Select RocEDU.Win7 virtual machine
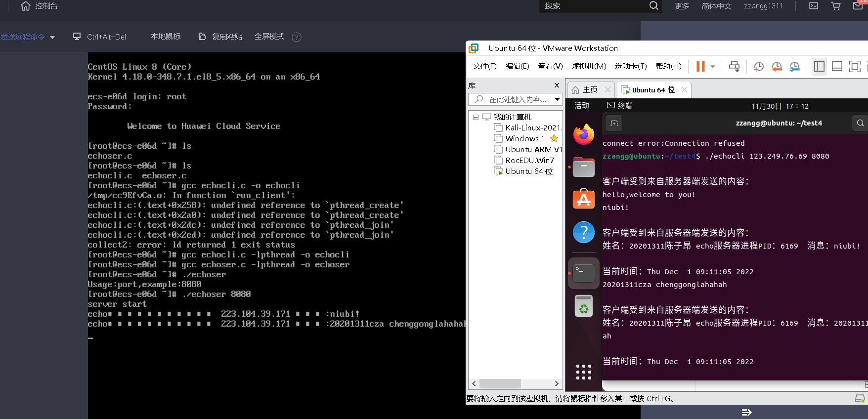Viewport: 868px width, 419px height. pyautogui.click(x=524, y=160)
